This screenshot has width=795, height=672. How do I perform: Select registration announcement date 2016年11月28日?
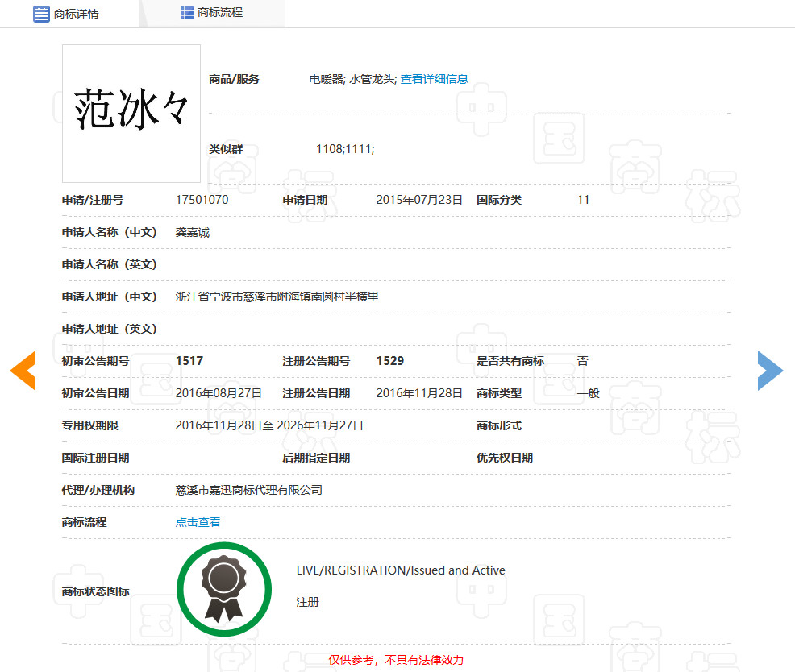(x=418, y=393)
